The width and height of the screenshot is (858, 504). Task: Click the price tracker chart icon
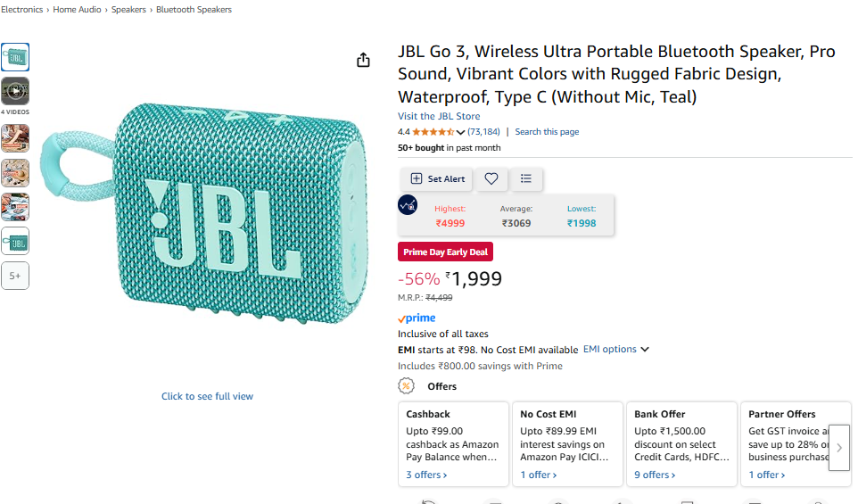(x=408, y=204)
